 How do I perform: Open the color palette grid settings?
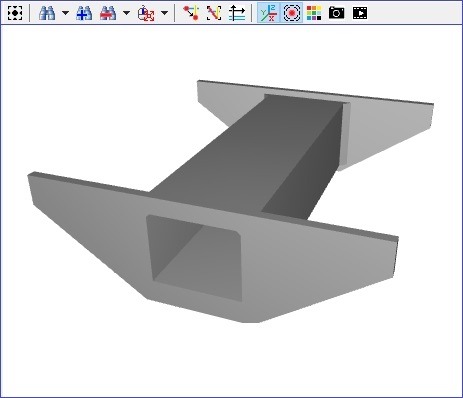coord(314,13)
